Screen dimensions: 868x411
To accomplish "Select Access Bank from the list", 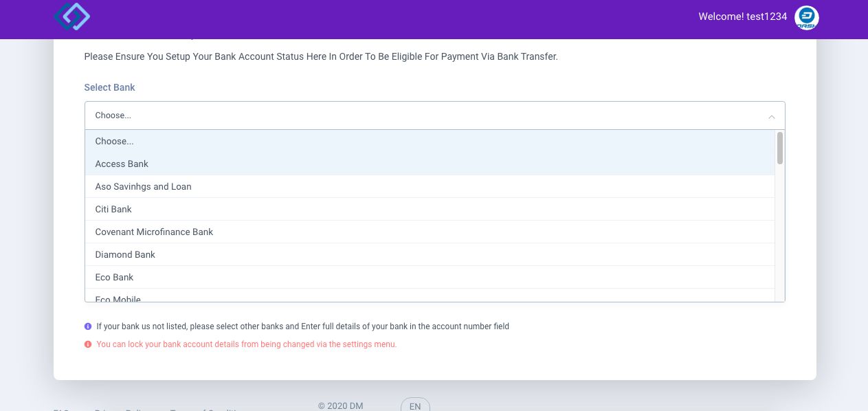I will click(122, 164).
